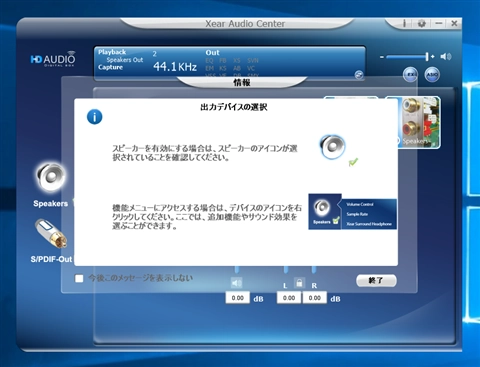Increase volume with the plus sign
Image resolution: width=480 pixels, height=367 pixels.
click(x=433, y=57)
